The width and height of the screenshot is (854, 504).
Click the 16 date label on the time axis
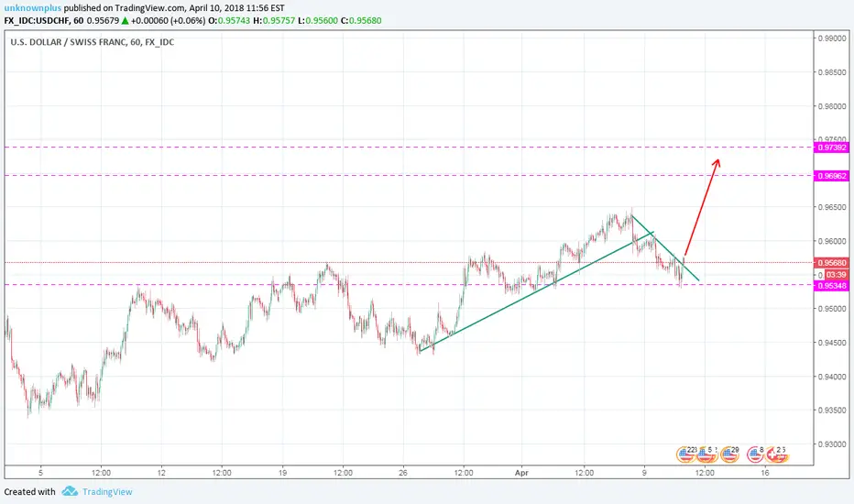[765, 473]
